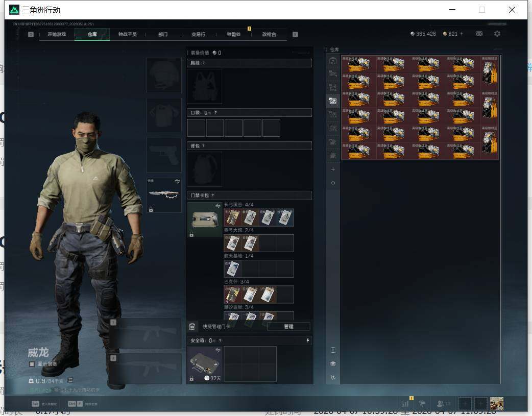Click the player avatar in bottom right

tap(497, 404)
